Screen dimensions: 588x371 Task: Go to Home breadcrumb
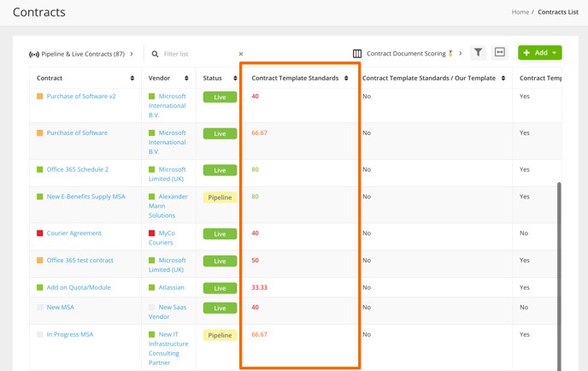pos(520,12)
